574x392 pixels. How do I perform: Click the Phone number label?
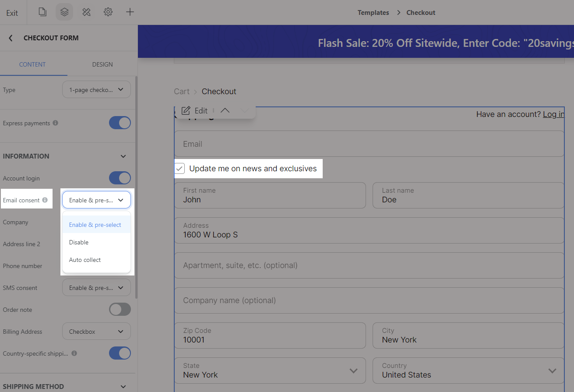point(23,266)
